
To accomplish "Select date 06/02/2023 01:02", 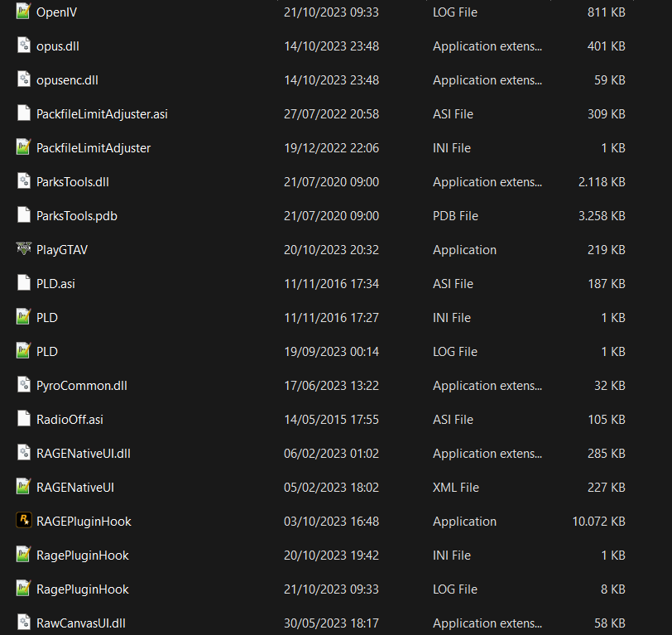I will (331, 454).
